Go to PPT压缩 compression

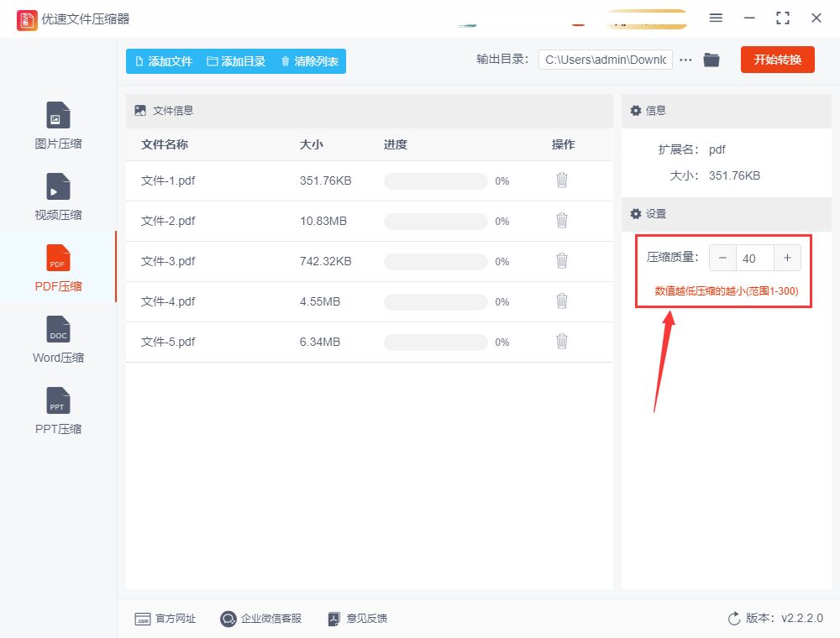[58, 410]
